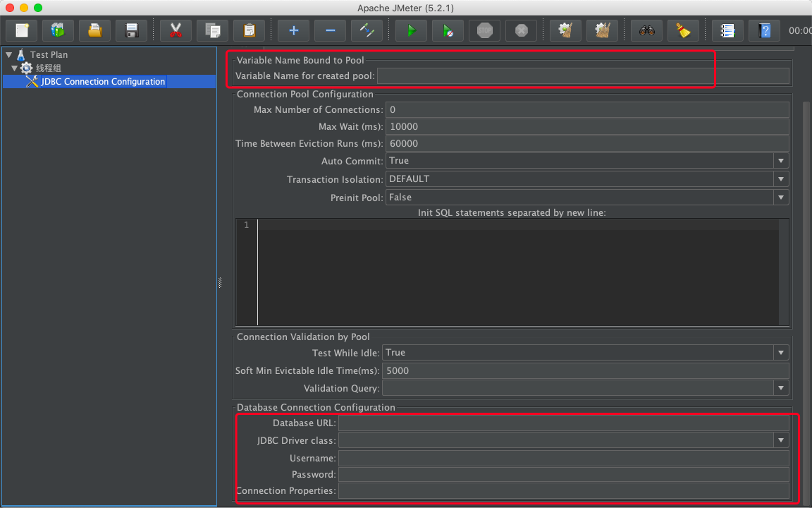
Task: Collapse the Test Plan tree node
Action: [8, 54]
